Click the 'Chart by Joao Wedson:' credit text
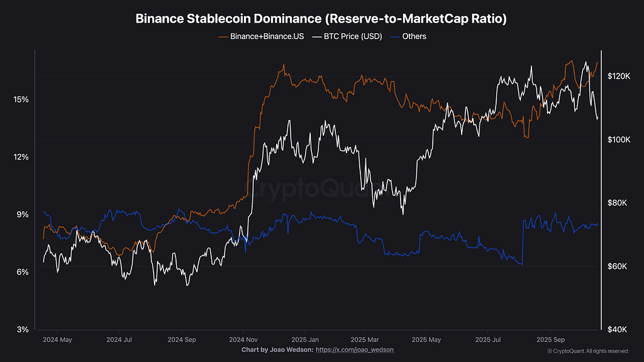 (277, 349)
